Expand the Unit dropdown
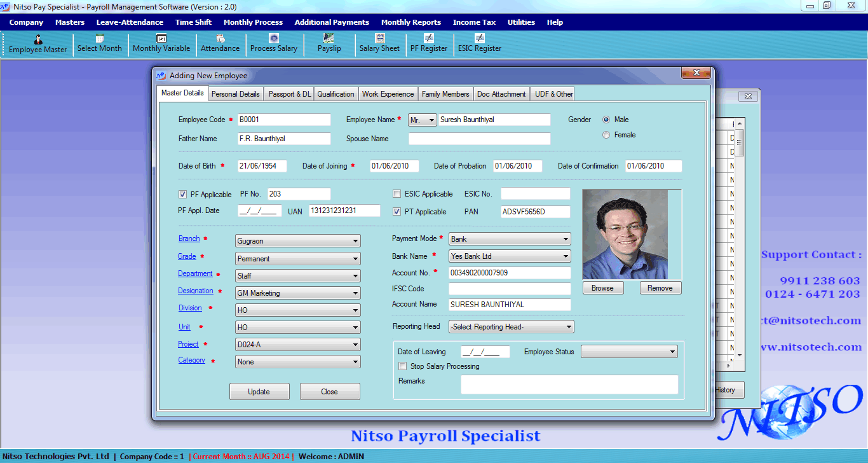Image resolution: width=868 pixels, height=463 pixels. 297,328
